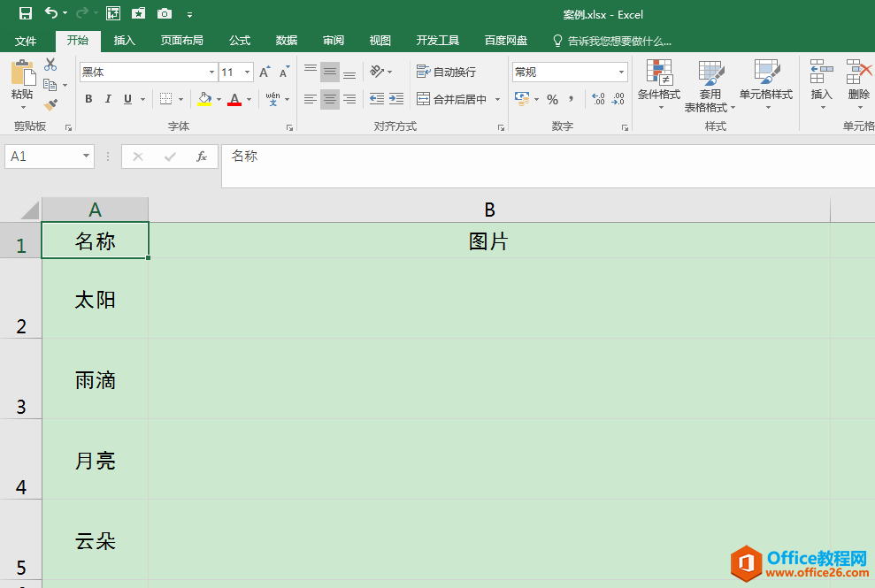Click the select all corner triangle
Screen dimensions: 875x588
point(29,210)
